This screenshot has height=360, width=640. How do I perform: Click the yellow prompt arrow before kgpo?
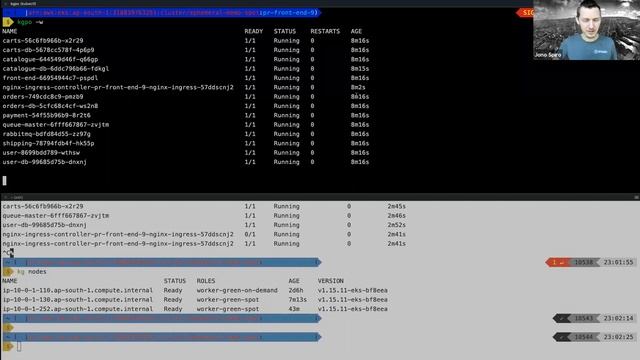pos(8,22)
